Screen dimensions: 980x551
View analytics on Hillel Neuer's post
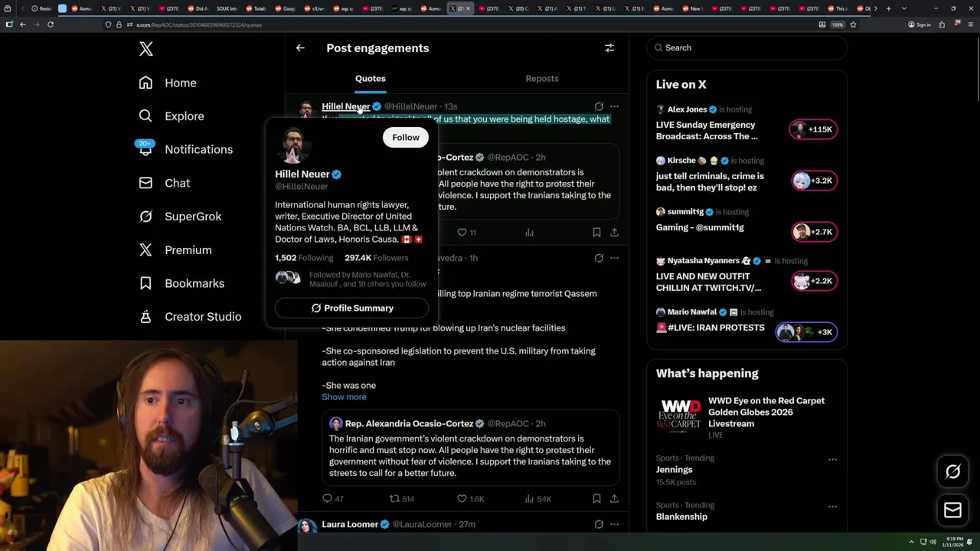pyautogui.click(x=529, y=232)
